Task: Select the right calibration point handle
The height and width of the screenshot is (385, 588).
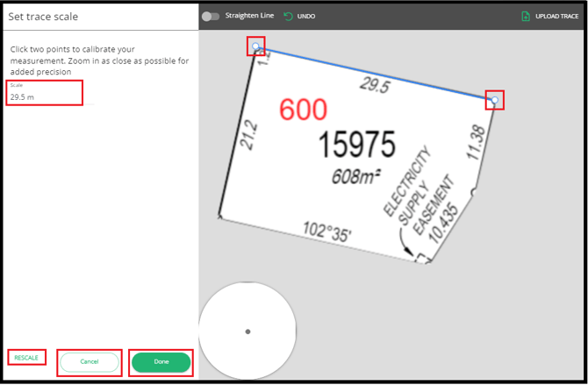Action: pyautogui.click(x=494, y=101)
